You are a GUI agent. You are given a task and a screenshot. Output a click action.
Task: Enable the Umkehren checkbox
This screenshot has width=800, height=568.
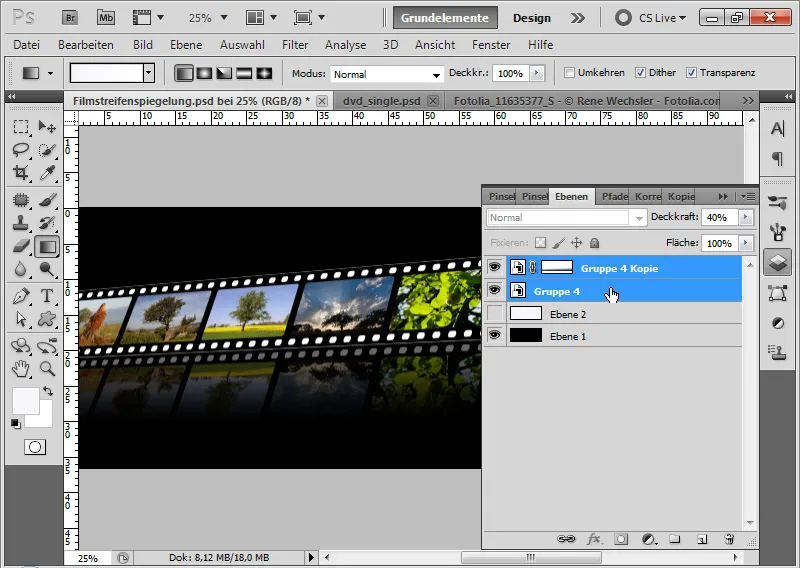click(x=569, y=72)
